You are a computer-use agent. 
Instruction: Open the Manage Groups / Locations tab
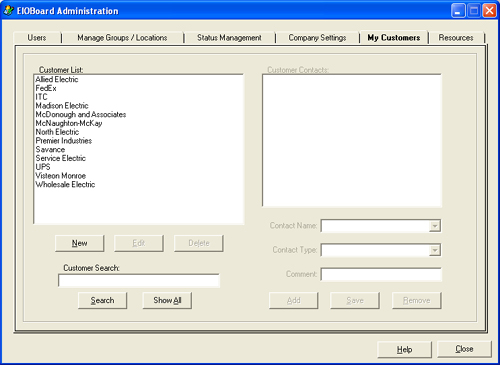click(122, 38)
